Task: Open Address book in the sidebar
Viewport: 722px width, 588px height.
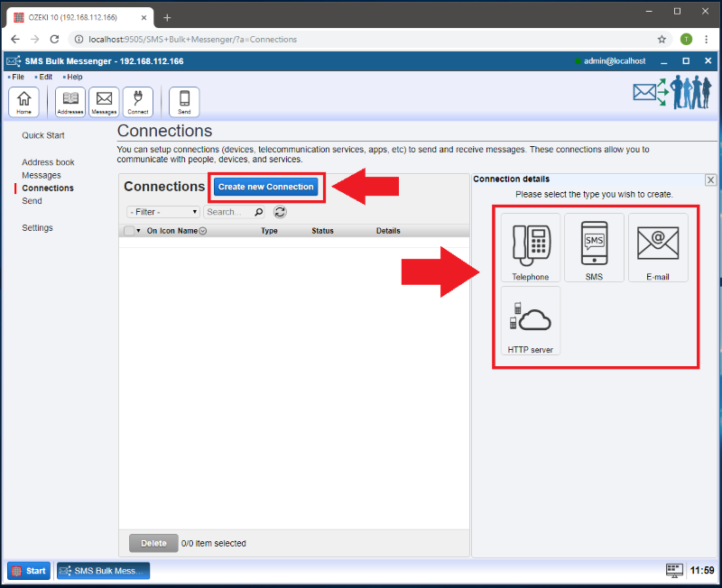Action: (x=48, y=162)
